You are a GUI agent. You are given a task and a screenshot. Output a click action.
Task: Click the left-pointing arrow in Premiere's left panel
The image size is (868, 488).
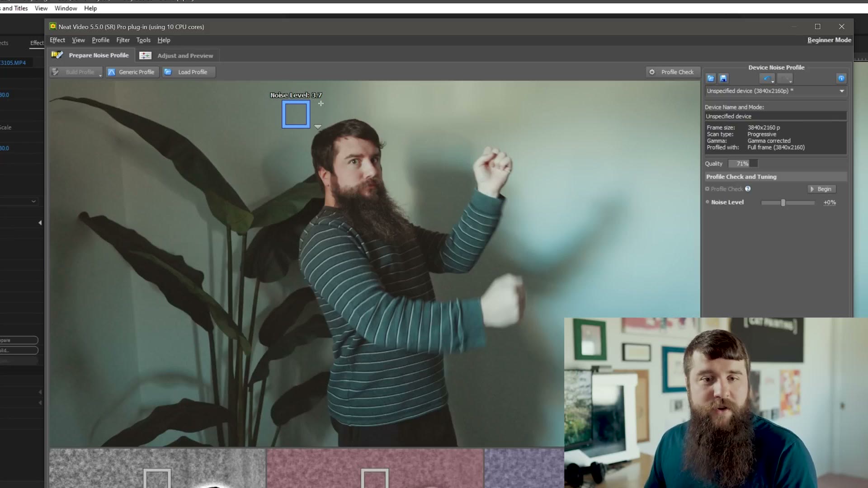click(x=40, y=223)
